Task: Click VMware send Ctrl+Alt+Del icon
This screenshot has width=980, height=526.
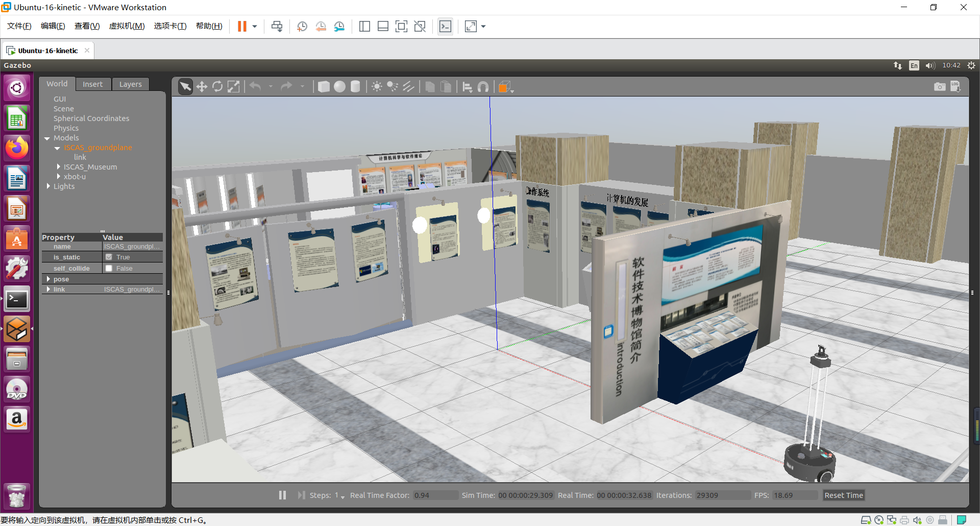Action: [277, 27]
